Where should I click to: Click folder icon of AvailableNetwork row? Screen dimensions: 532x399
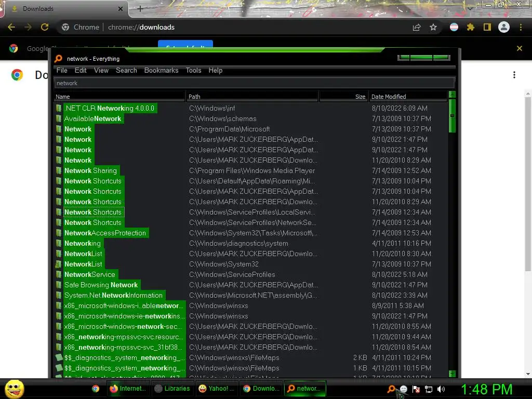pyautogui.click(x=59, y=119)
